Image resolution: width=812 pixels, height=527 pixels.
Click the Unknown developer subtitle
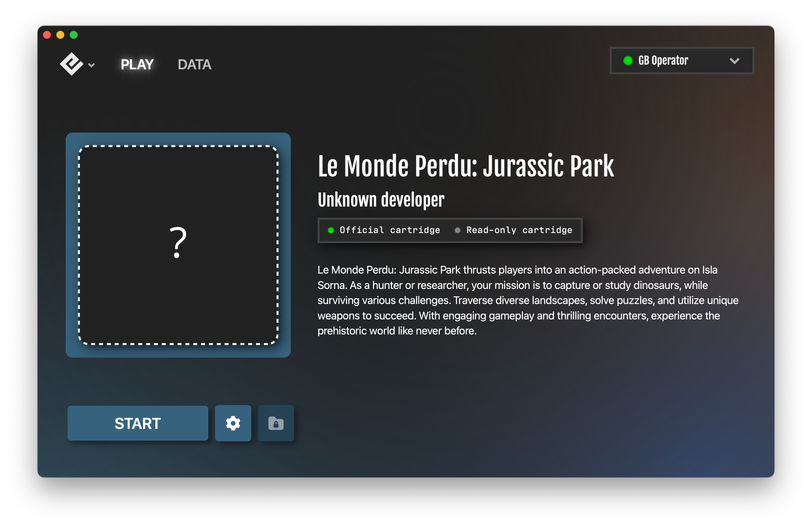[381, 200]
